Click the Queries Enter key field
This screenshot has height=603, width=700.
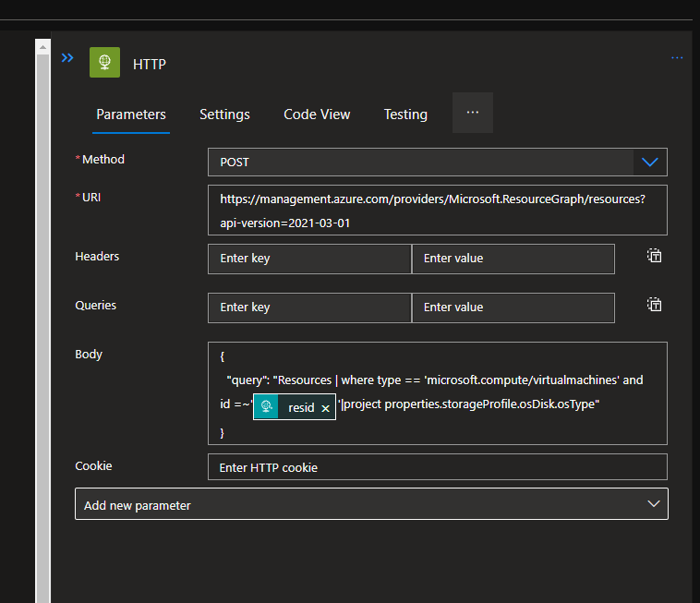309,308
